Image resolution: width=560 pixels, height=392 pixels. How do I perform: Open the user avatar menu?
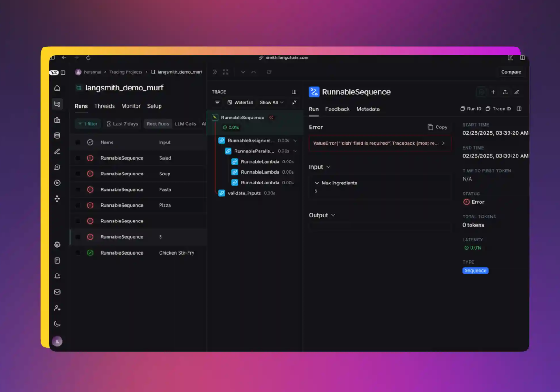tap(57, 341)
